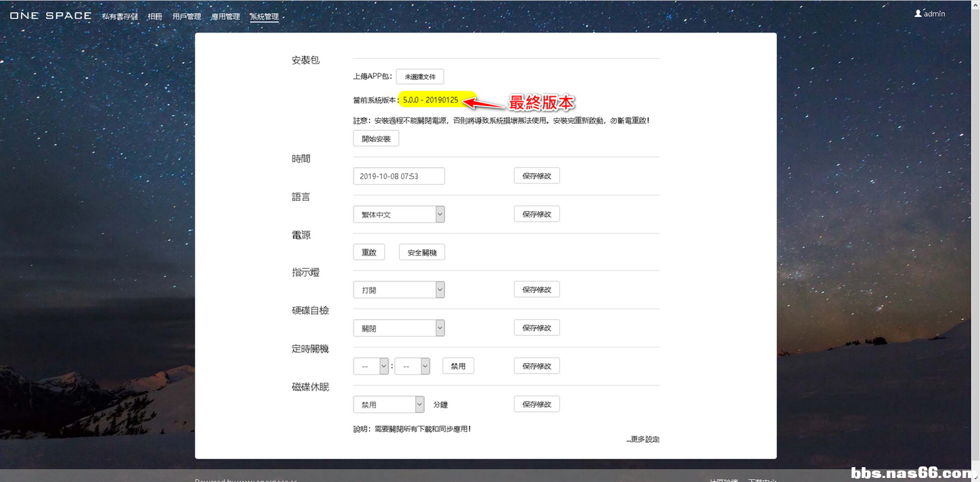Click the date and time input field
980x482 pixels.
tap(398, 176)
